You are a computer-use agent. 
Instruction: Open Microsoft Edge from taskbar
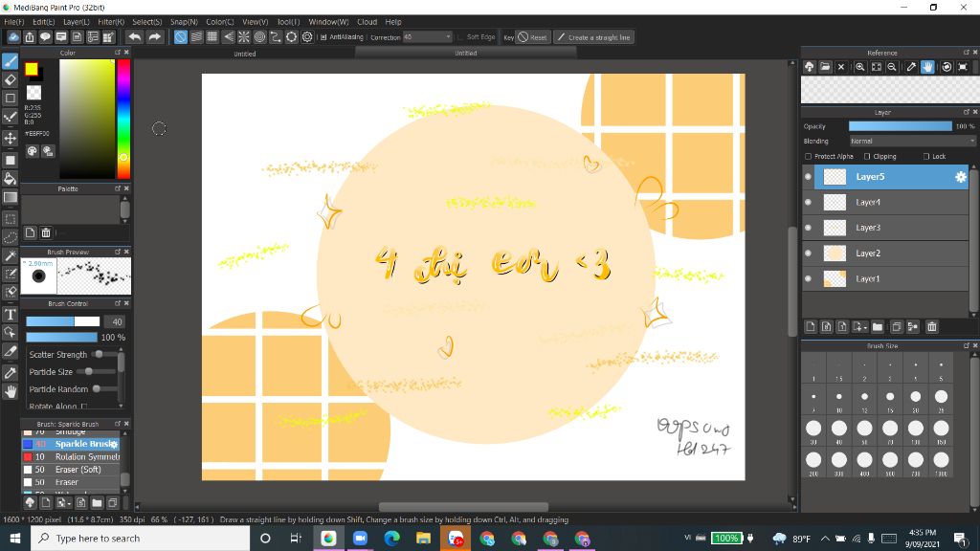[x=391, y=538]
